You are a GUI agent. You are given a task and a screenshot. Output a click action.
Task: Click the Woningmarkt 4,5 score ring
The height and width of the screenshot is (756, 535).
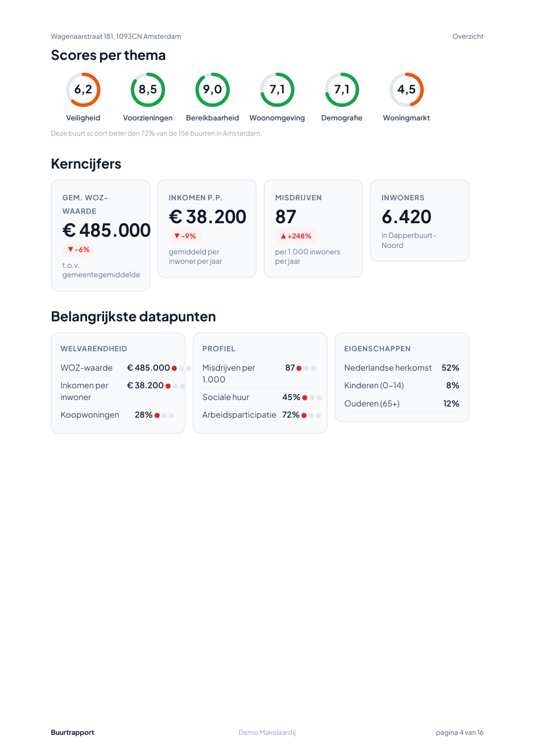pyautogui.click(x=406, y=90)
